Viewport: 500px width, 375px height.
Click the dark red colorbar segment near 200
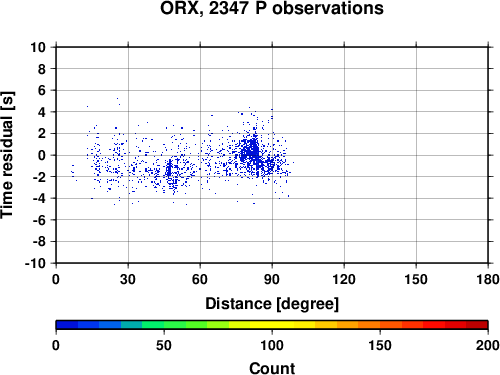(477, 325)
